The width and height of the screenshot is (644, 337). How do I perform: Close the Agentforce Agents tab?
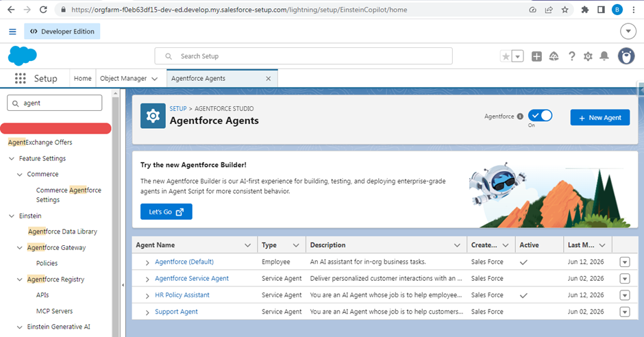(x=268, y=78)
